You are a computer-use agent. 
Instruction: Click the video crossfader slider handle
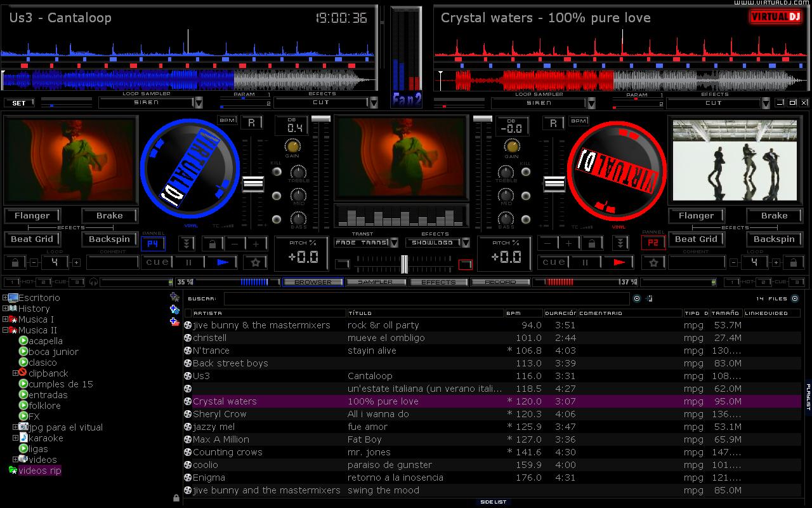(x=404, y=264)
